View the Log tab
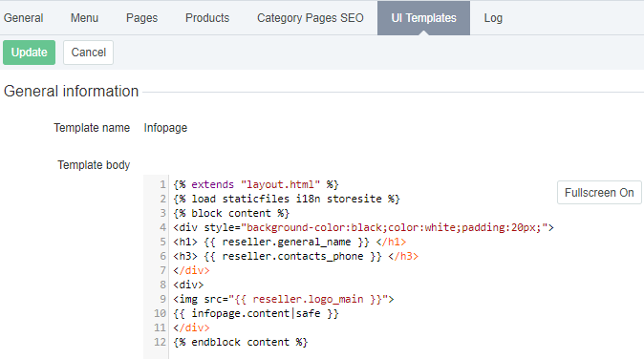Screen dimensions: 644x359 click(493, 18)
